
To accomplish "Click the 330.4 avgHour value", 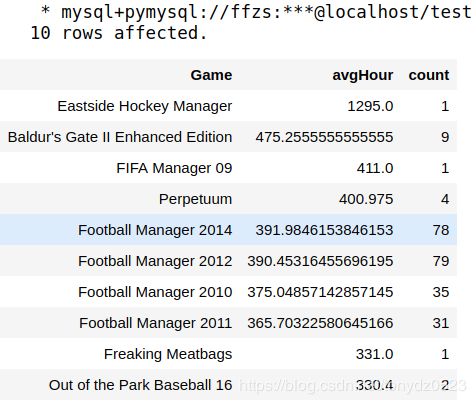I will coord(375,385).
